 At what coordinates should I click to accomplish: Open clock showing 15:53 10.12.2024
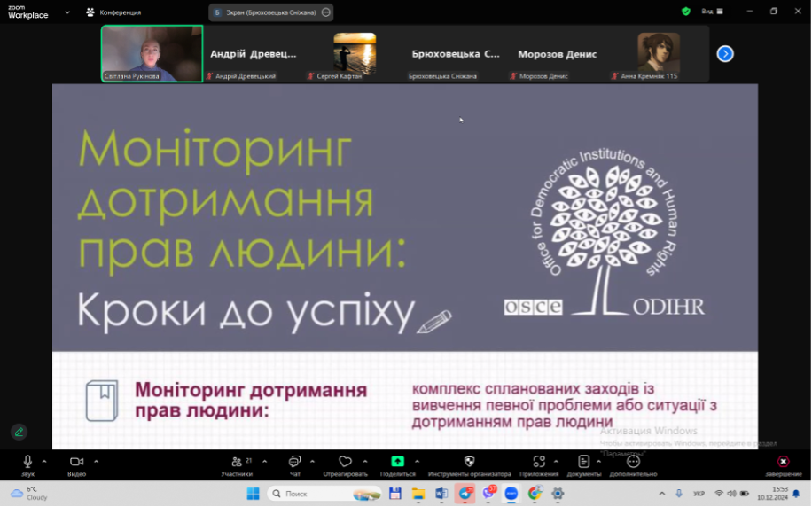click(x=772, y=494)
